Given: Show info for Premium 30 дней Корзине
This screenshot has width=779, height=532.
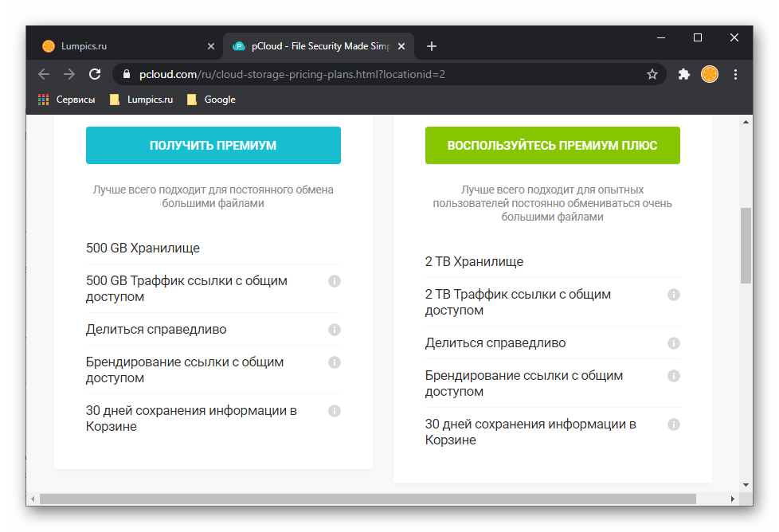Looking at the screenshot, I should tap(335, 411).
